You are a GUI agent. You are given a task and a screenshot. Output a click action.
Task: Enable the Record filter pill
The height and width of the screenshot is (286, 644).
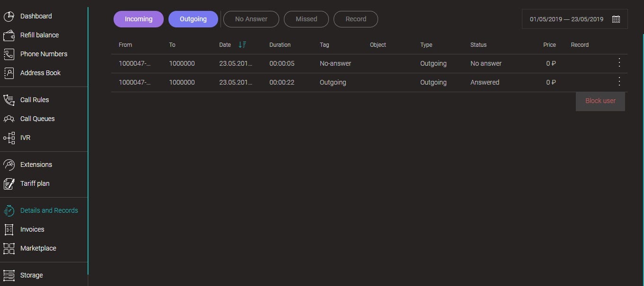point(356,19)
